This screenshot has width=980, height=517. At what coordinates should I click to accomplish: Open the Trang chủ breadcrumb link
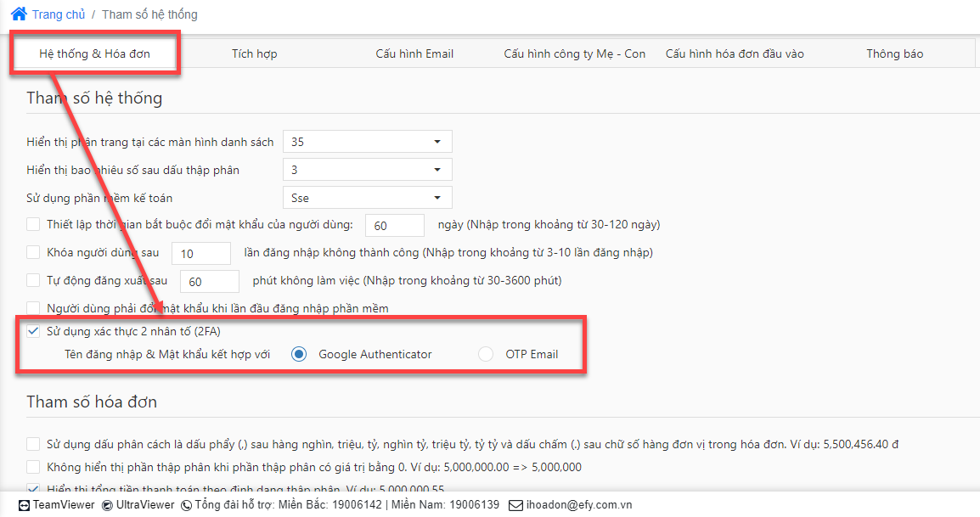58,14
